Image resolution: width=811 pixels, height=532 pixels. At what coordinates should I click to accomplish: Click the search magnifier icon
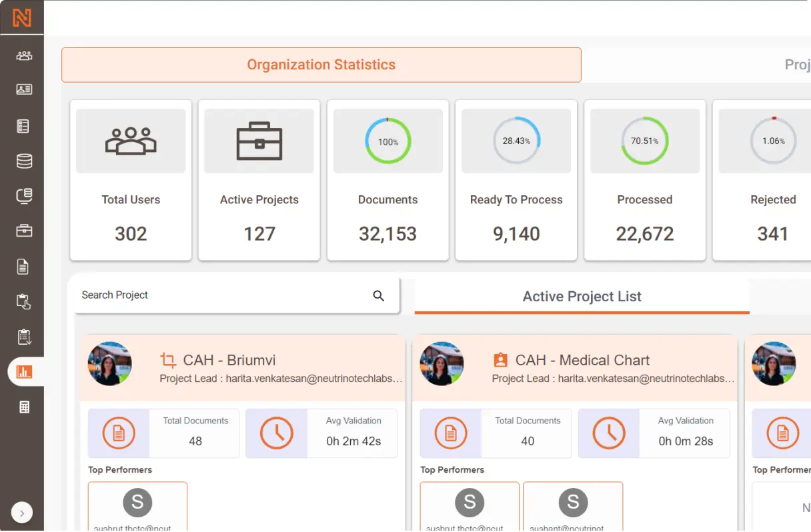pos(379,296)
